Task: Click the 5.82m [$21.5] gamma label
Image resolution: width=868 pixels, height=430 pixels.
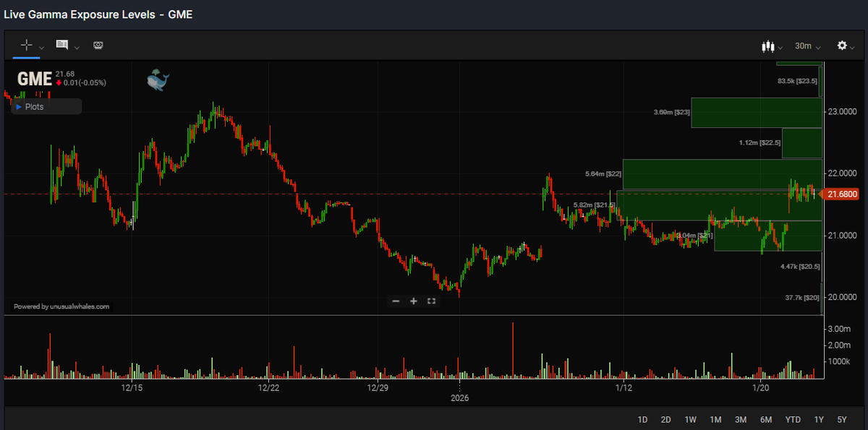Action: pyautogui.click(x=594, y=205)
